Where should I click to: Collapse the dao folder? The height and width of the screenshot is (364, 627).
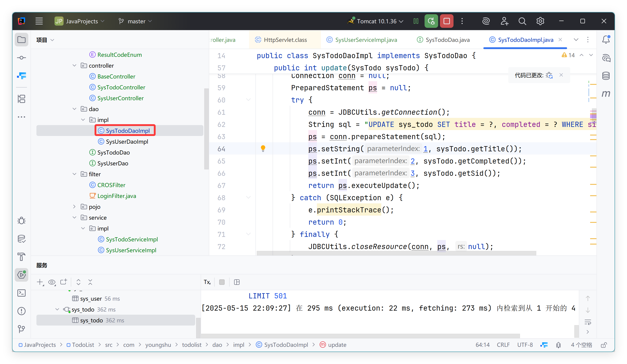click(x=74, y=109)
